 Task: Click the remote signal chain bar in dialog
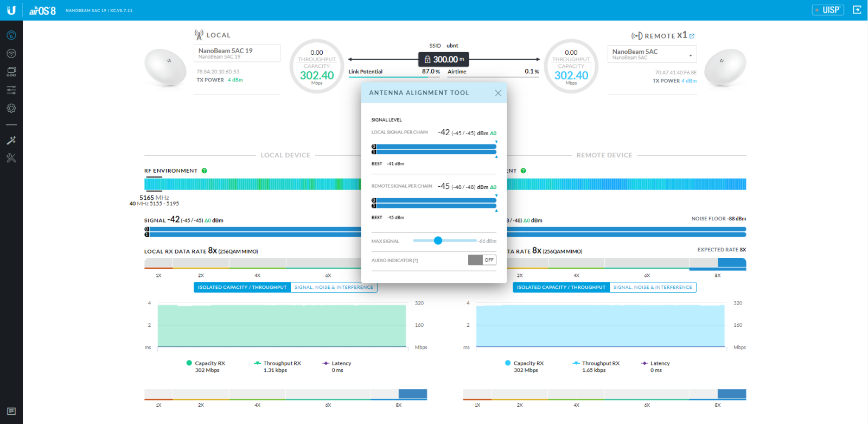pyautogui.click(x=433, y=203)
